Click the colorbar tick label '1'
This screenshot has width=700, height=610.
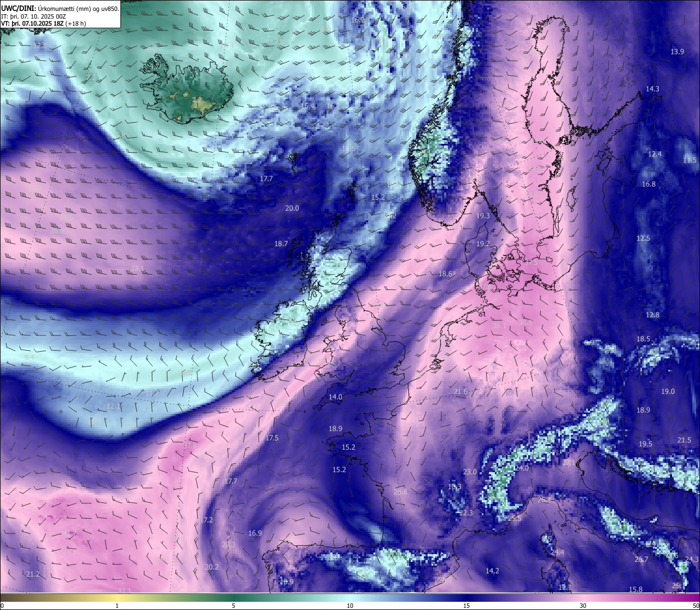pos(117,606)
